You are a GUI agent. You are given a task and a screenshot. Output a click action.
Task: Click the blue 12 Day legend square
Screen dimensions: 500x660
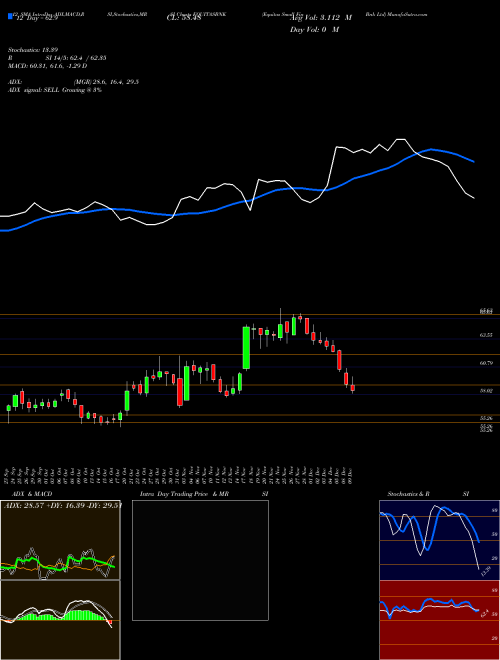coord(11,17)
